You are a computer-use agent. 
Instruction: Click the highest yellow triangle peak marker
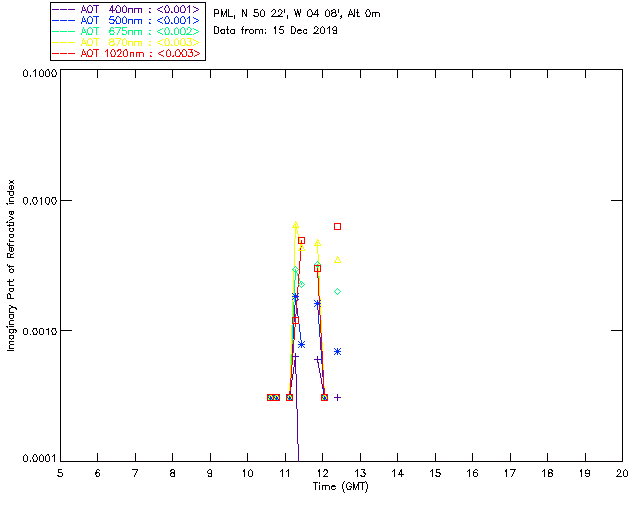click(296, 225)
